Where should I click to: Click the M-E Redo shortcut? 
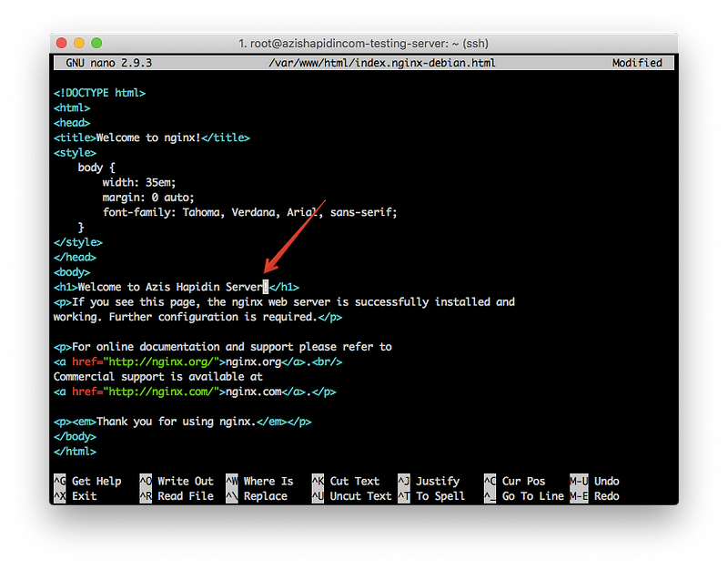(x=595, y=496)
